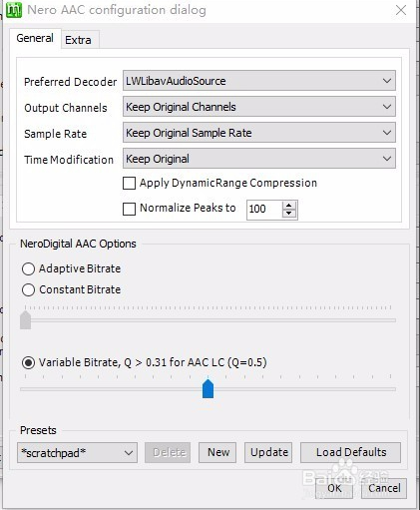420x510 pixels.
Task: Expand the Time Modification combo box
Action: pyautogui.click(x=259, y=159)
